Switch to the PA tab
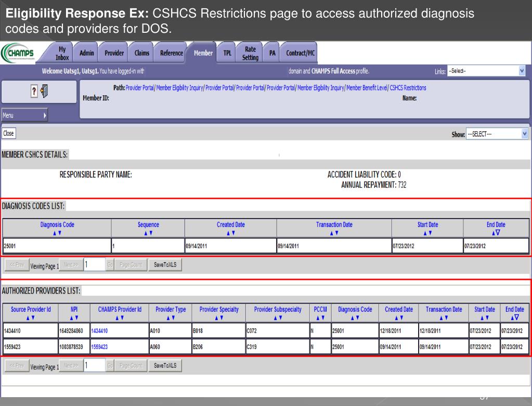 pyautogui.click(x=272, y=53)
